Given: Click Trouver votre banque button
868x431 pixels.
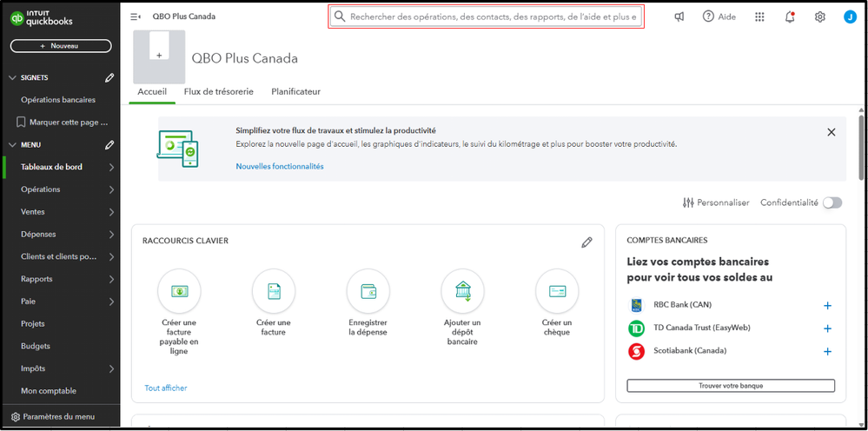Looking at the screenshot, I should coord(731,386).
